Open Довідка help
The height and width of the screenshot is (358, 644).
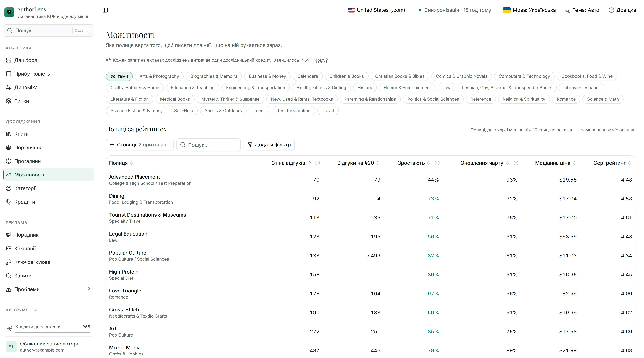(622, 10)
